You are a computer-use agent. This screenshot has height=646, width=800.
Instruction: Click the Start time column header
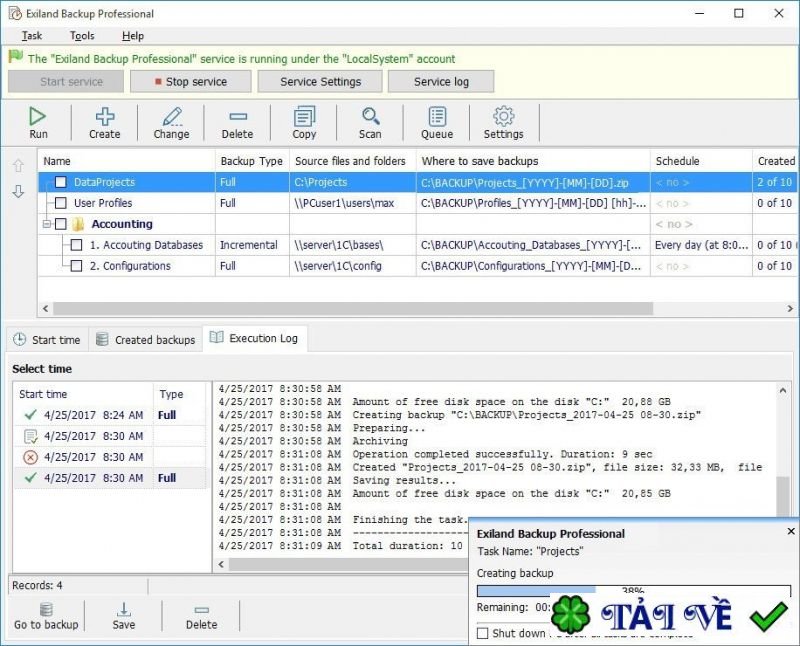pyautogui.click(x=84, y=394)
